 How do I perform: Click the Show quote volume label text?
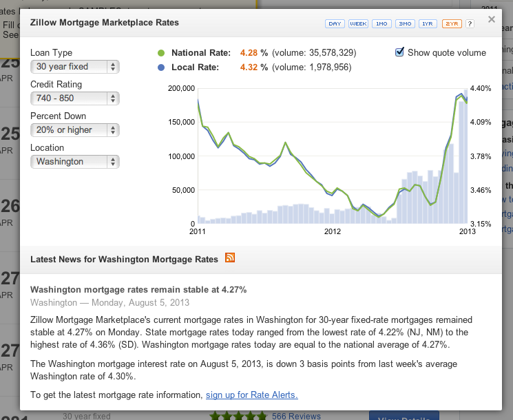[x=447, y=52]
